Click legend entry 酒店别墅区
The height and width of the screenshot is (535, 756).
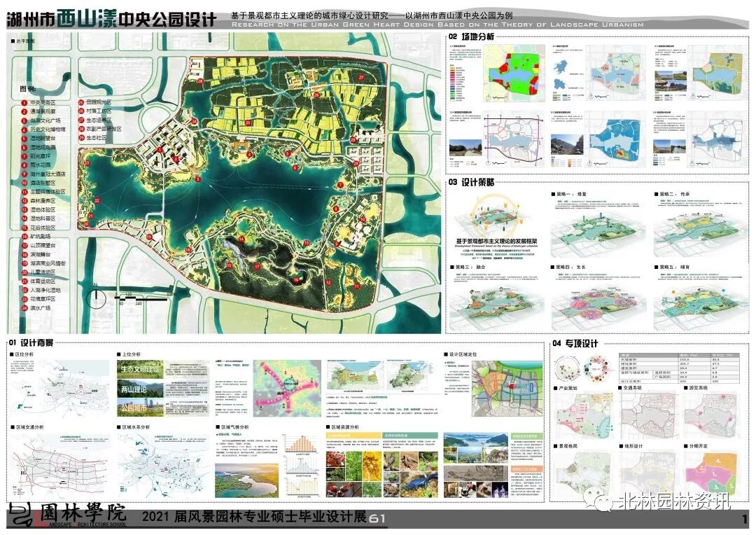[x=38, y=183]
